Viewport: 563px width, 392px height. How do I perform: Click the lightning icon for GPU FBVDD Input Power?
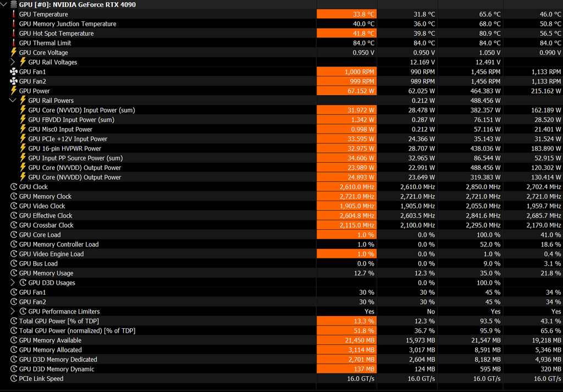point(23,119)
